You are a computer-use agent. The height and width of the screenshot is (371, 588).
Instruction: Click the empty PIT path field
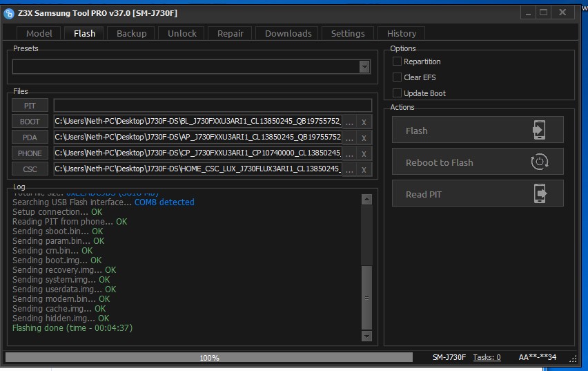pyautogui.click(x=213, y=106)
